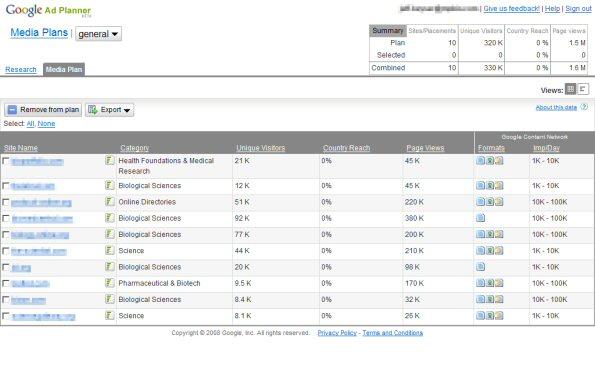This screenshot has width=595, height=367.
Task: Click profile icon in 92 K Biological Sciences row
Action: 110,218
